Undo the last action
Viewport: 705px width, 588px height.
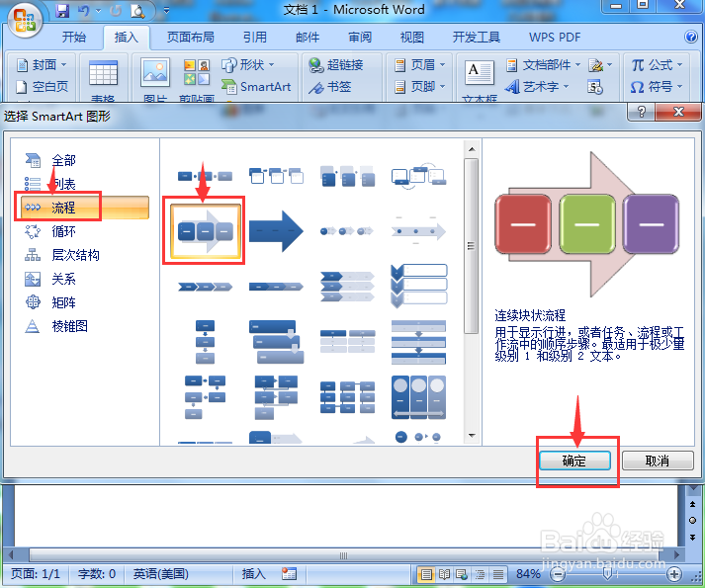click(x=83, y=10)
